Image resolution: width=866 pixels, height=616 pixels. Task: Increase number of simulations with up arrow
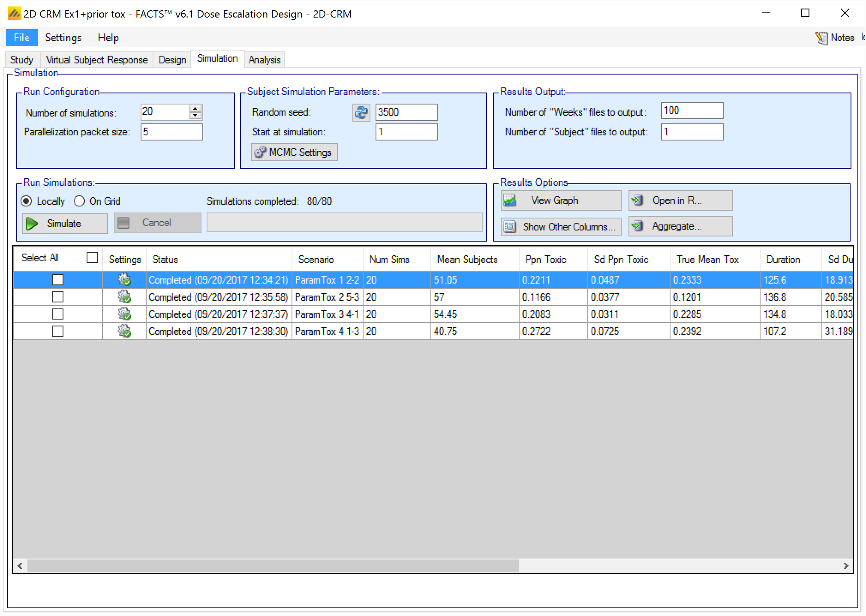195,109
